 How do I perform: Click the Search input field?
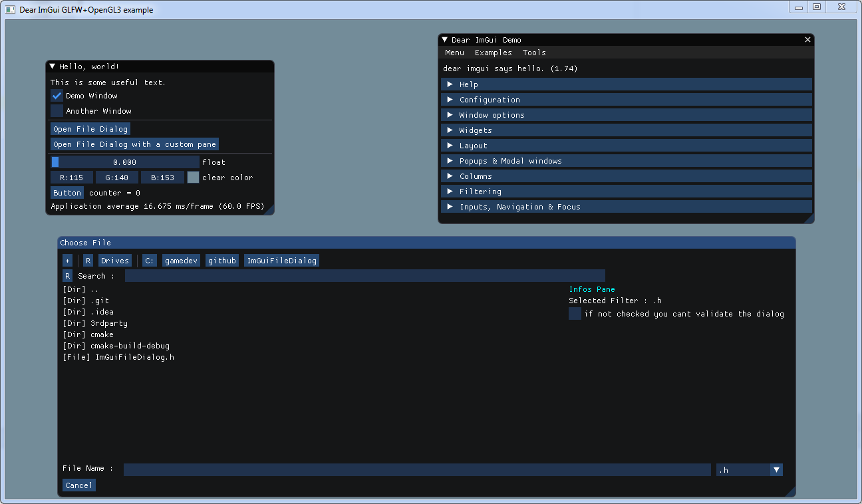[365, 276]
